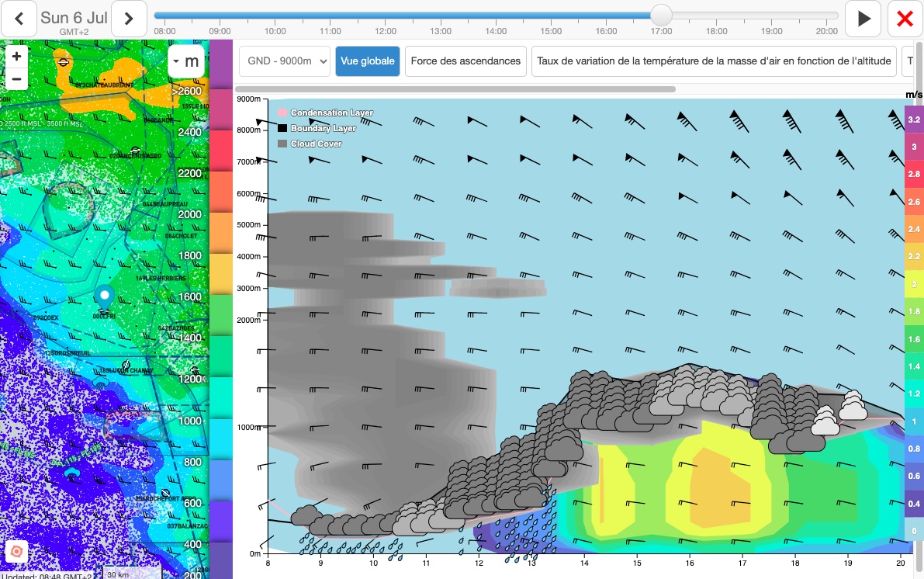Go to the previous day arrow

(18, 19)
